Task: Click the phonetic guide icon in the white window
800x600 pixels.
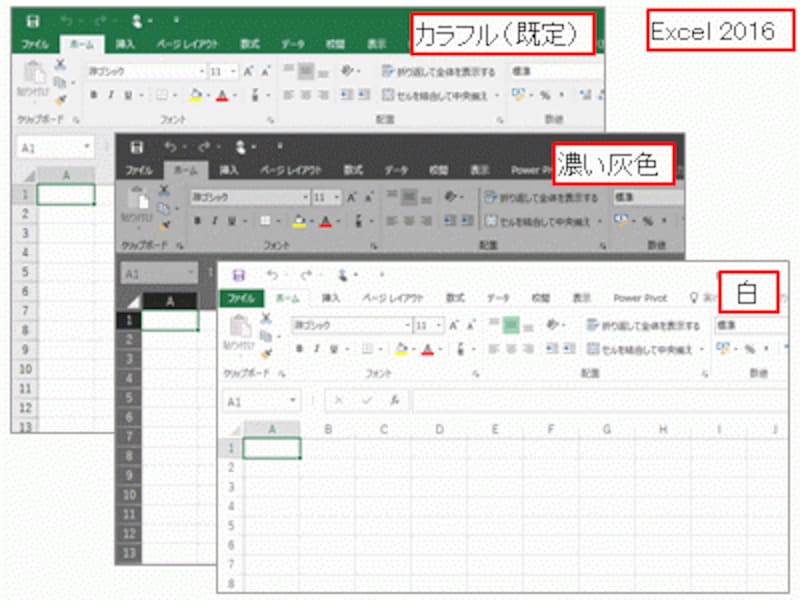Action: [x=460, y=349]
